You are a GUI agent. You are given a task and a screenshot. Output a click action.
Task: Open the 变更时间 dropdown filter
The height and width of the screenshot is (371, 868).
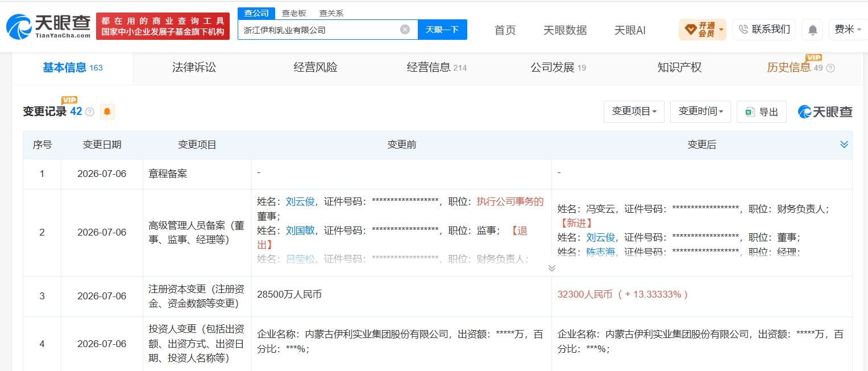[x=701, y=112]
